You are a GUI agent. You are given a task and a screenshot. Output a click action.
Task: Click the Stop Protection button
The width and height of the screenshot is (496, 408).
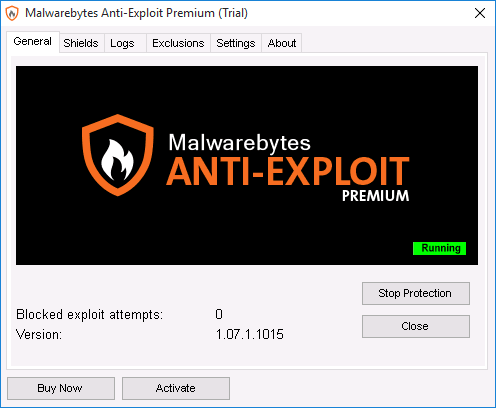pos(416,293)
